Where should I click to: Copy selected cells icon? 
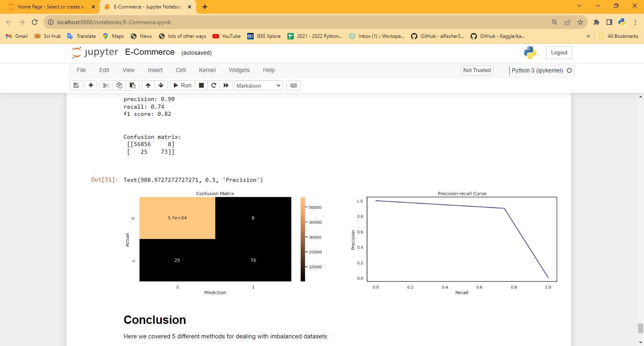click(x=119, y=85)
